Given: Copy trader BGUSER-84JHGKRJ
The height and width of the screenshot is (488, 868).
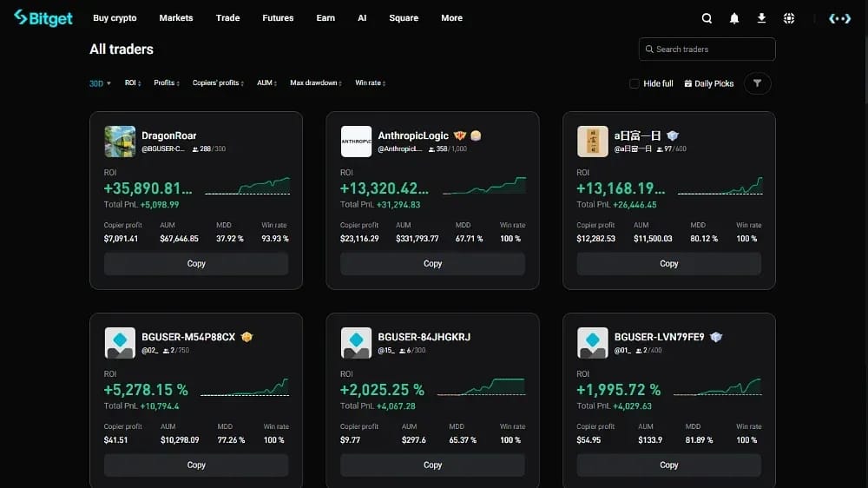Looking at the screenshot, I should 432,465.
